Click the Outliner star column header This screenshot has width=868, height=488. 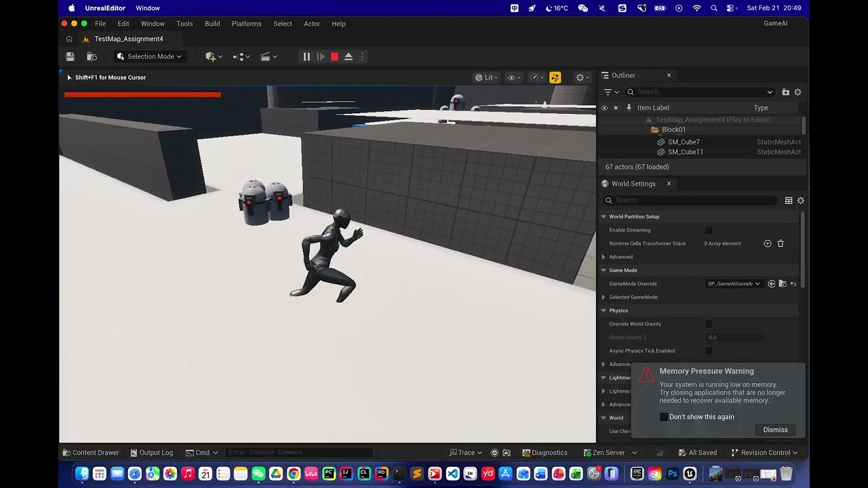(x=616, y=108)
